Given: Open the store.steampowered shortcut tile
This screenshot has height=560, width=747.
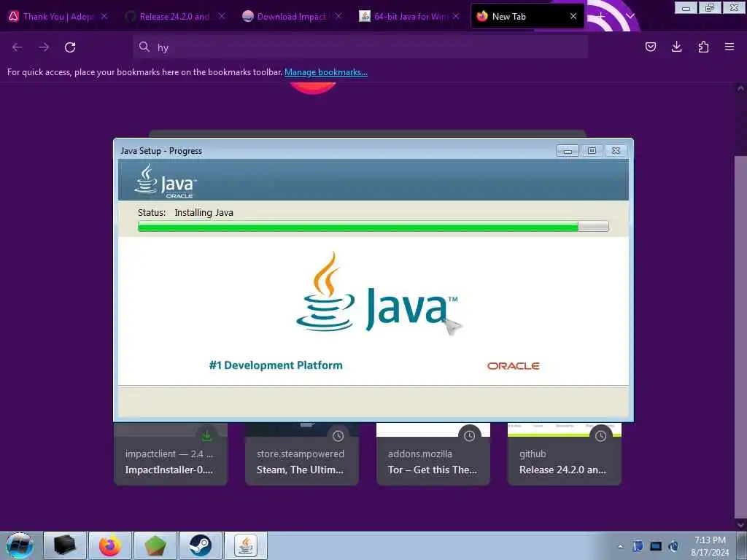Looking at the screenshot, I should [x=302, y=454].
